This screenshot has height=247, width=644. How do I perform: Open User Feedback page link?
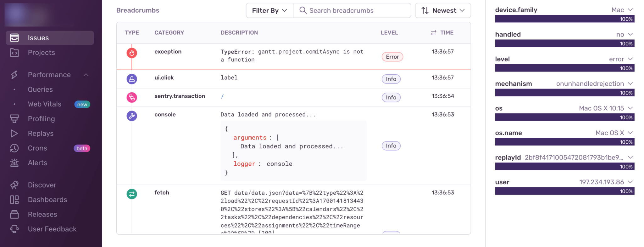(52, 229)
